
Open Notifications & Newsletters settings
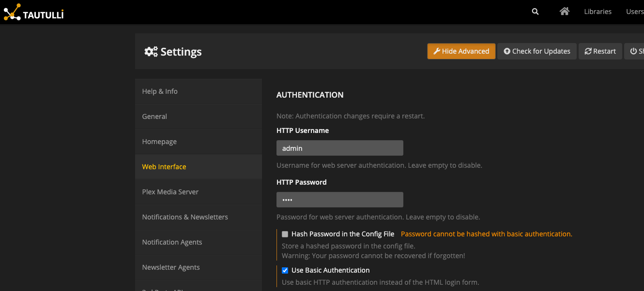[x=185, y=217]
